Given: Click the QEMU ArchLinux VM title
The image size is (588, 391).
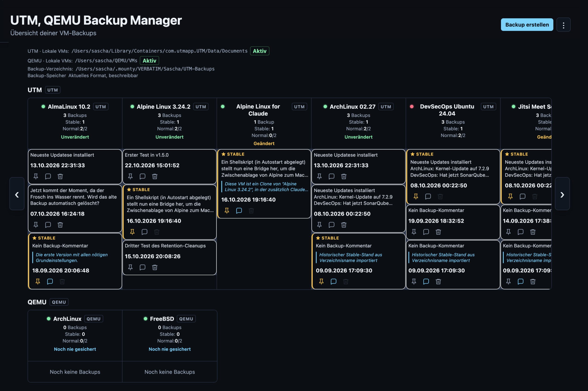Looking at the screenshot, I should click(67, 319).
